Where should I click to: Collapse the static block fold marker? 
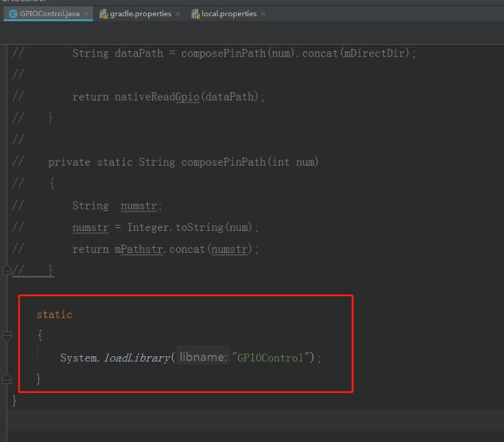point(7,335)
